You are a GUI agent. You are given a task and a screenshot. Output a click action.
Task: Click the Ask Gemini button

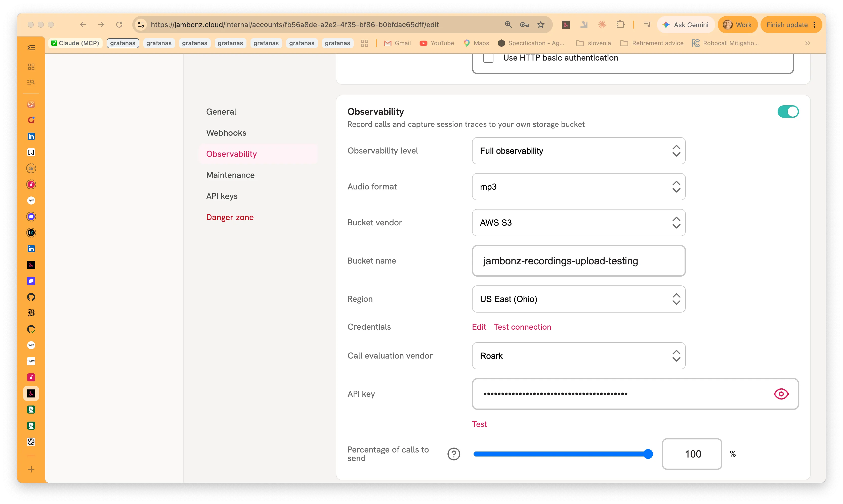point(686,24)
